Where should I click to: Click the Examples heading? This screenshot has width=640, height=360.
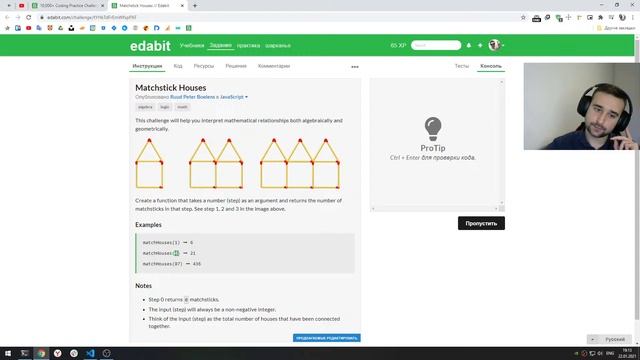pyautogui.click(x=148, y=225)
